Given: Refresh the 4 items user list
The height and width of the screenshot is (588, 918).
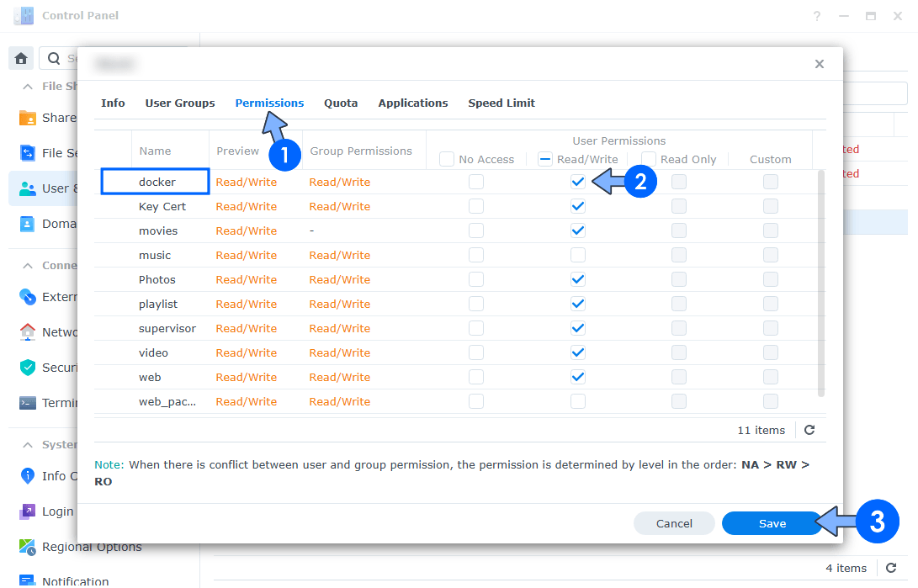Looking at the screenshot, I should (891, 568).
